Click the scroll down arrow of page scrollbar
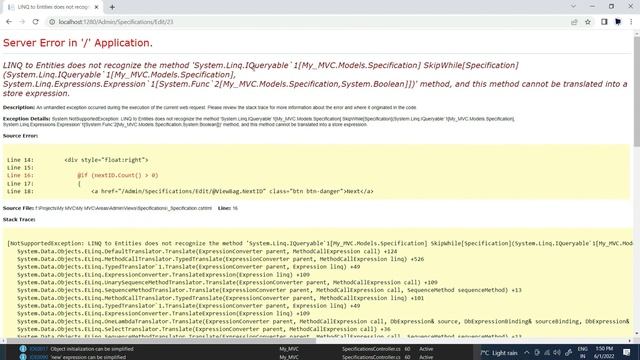The width and height of the screenshot is (640, 360). (636, 333)
